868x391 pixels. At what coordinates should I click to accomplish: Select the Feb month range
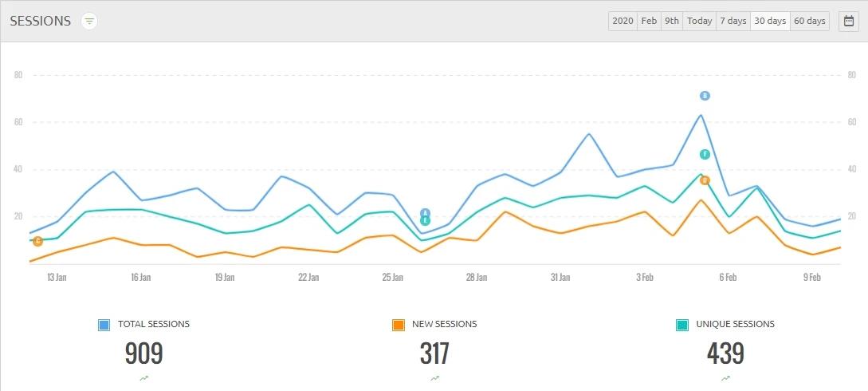tap(650, 22)
